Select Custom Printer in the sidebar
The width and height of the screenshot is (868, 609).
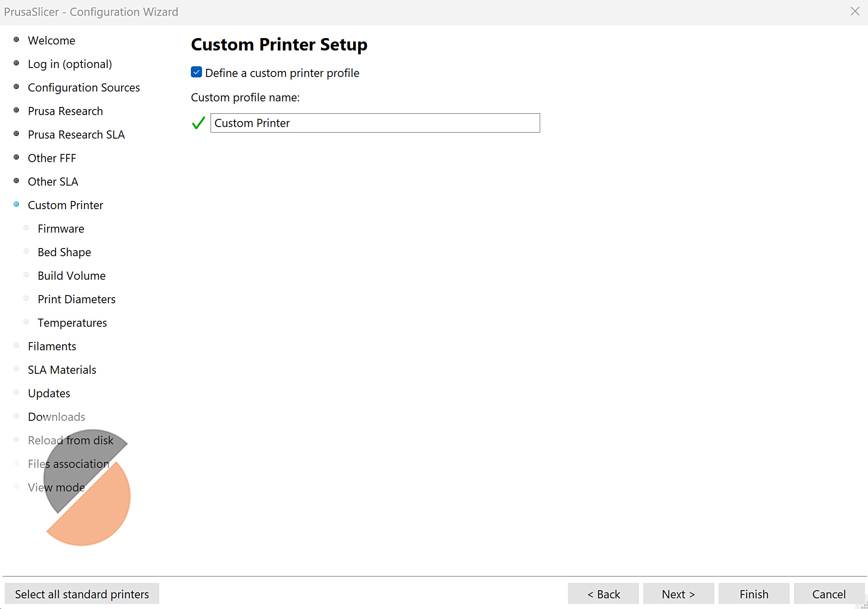pyautogui.click(x=65, y=205)
